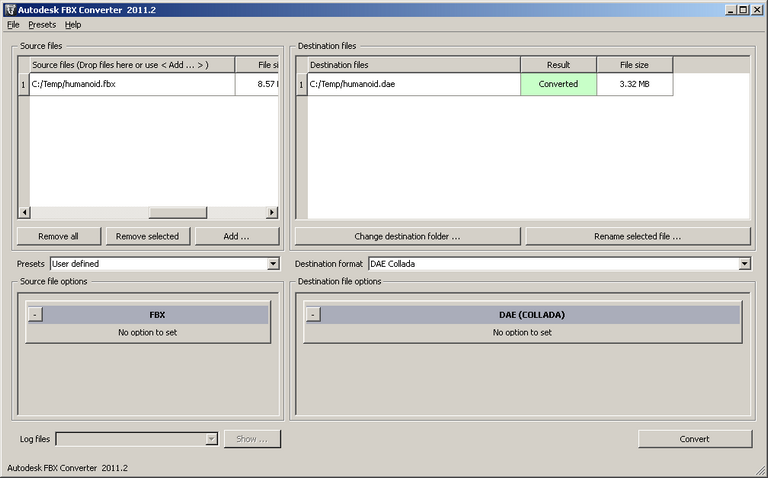This screenshot has height=478, width=768.
Task: Click Remove all button
Action: point(58,236)
